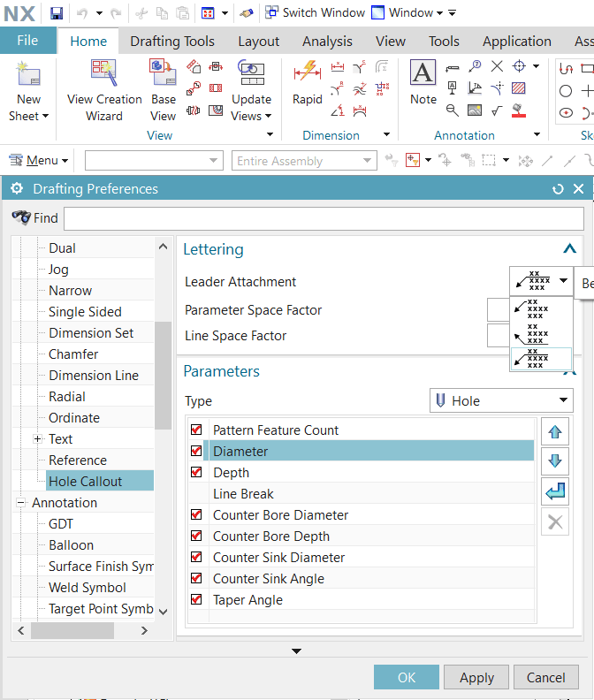Image resolution: width=594 pixels, height=700 pixels.
Task: Expand more options arrow at dialog bottom
Action: coord(296,651)
